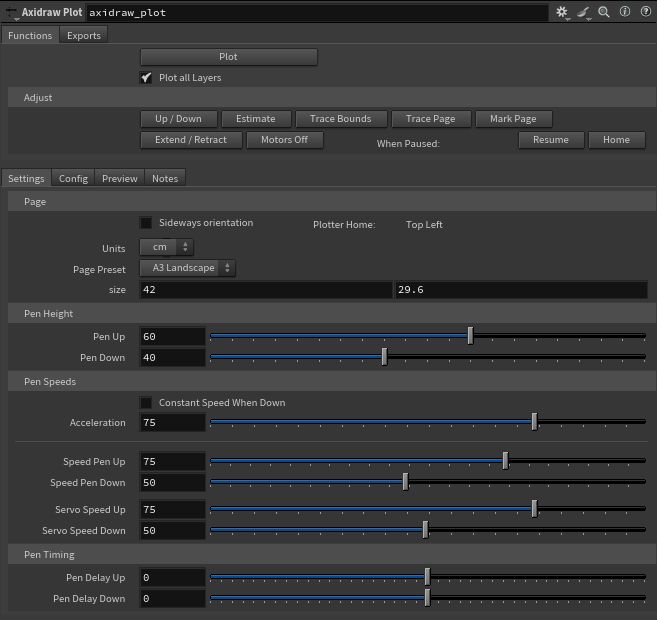Click the Estimate button
657x620 pixels.
[x=256, y=119]
